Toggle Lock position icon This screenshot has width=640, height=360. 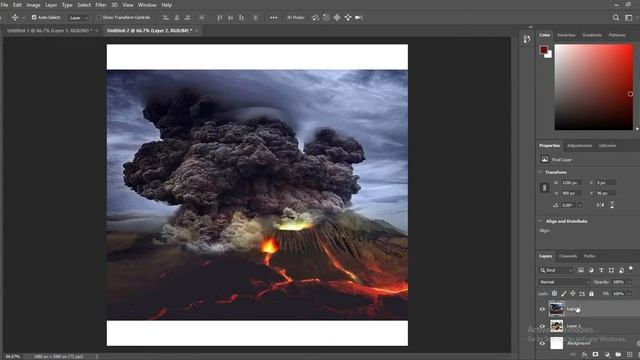coord(573,293)
